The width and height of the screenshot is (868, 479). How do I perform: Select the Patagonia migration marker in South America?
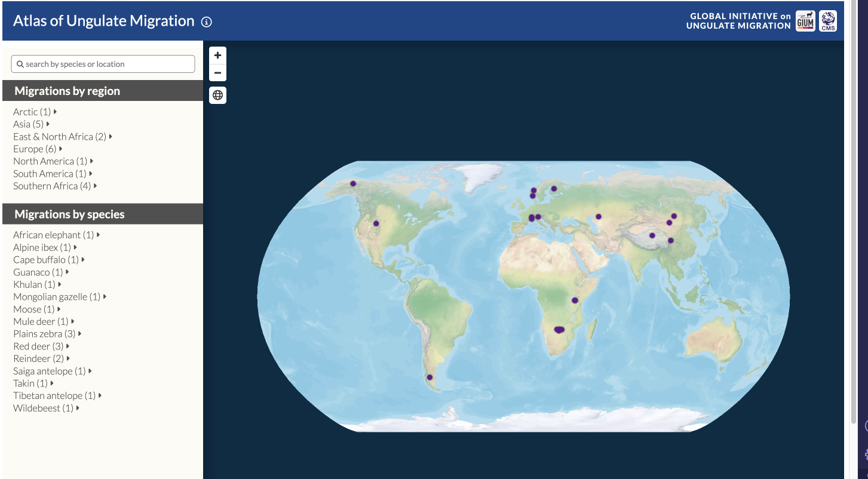pyautogui.click(x=430, y=377)
